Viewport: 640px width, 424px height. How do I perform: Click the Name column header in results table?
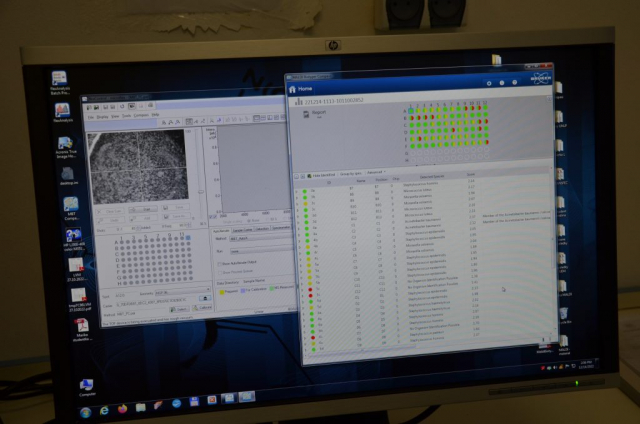pyautogui.click(x=361, y=180)
